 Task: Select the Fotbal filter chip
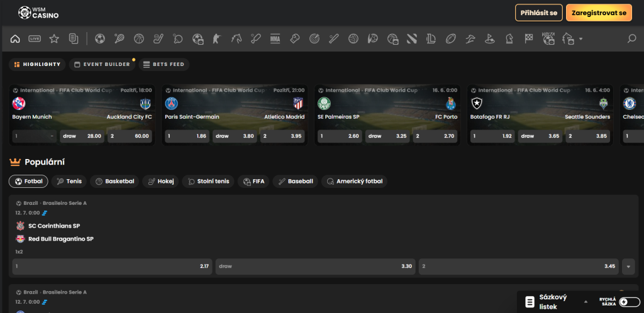28,181
